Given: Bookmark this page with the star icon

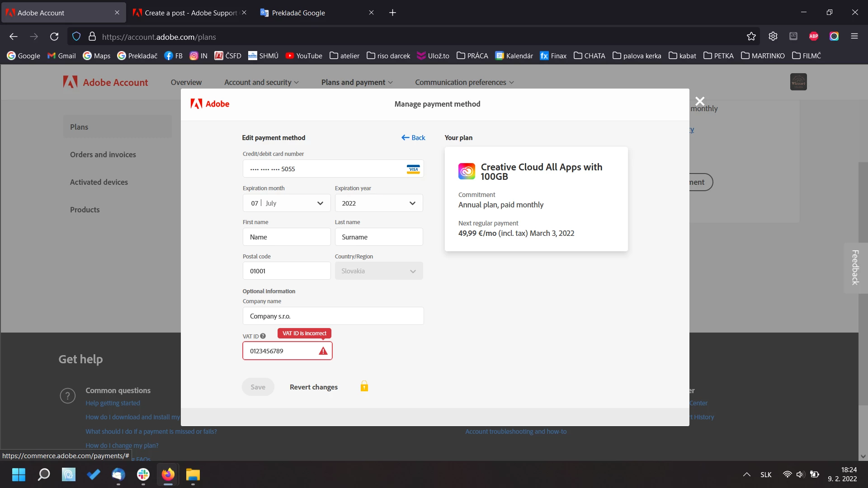Looking at the screenshot, I should pos(751,37).
